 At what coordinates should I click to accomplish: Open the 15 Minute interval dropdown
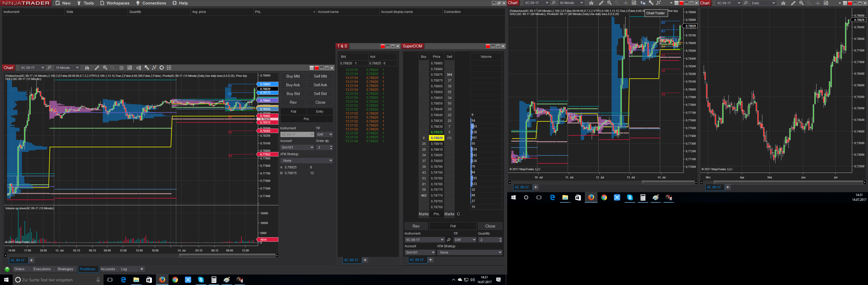(67, 68)
